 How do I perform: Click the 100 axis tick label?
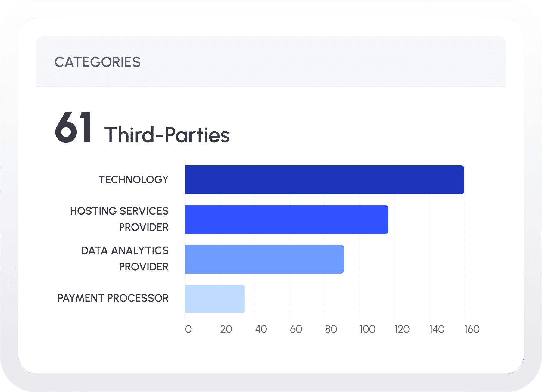coord(367,329)
